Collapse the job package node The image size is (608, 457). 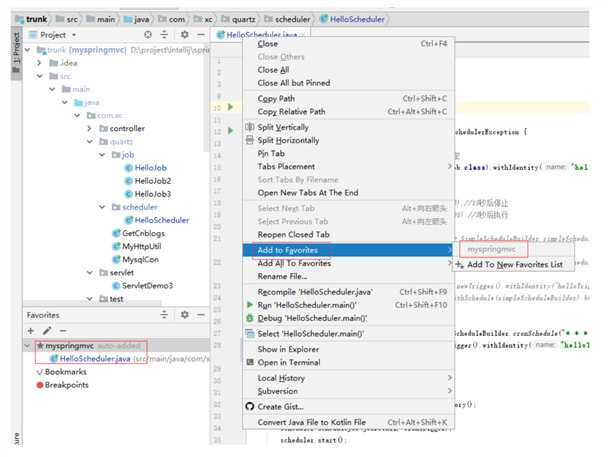pos(102,155)
